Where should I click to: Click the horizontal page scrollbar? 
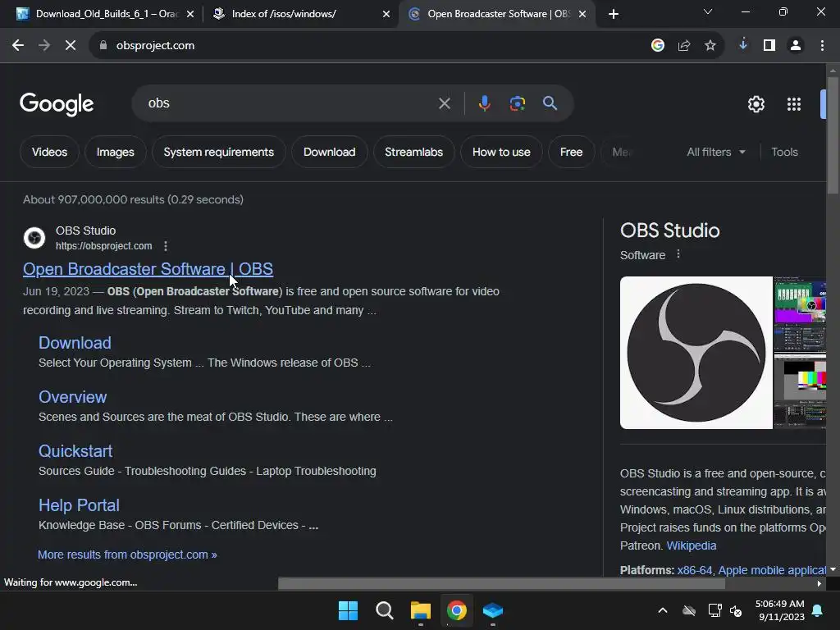(x=501, y=584)
